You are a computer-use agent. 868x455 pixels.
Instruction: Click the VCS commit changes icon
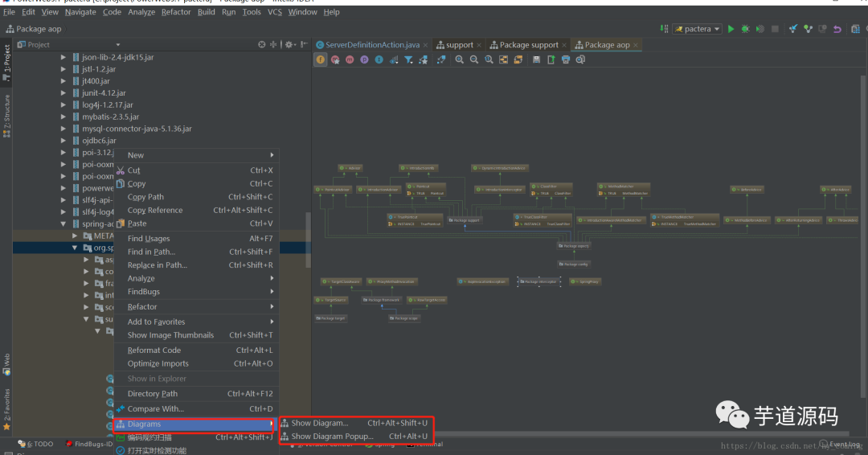(x=809, y=29)
